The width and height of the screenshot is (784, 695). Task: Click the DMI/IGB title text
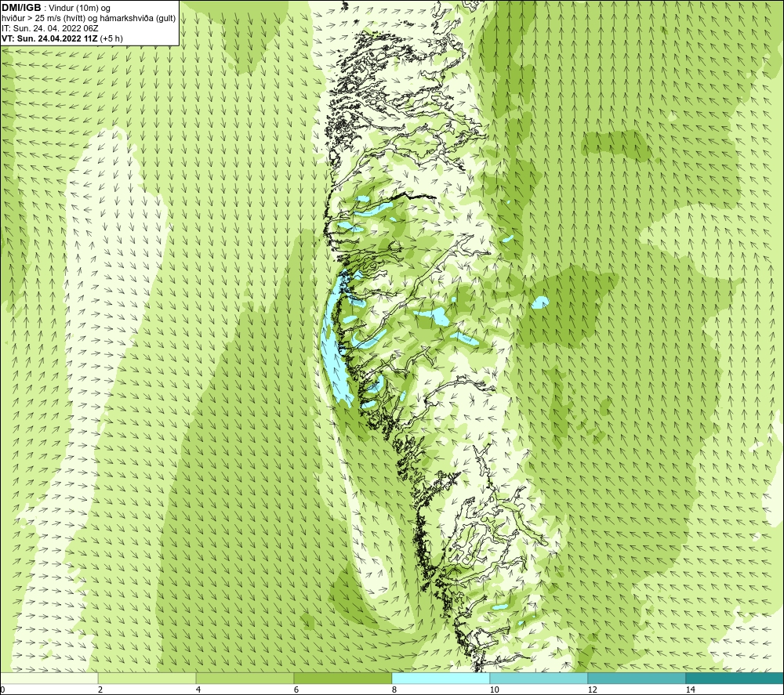[x=21, y=8]
